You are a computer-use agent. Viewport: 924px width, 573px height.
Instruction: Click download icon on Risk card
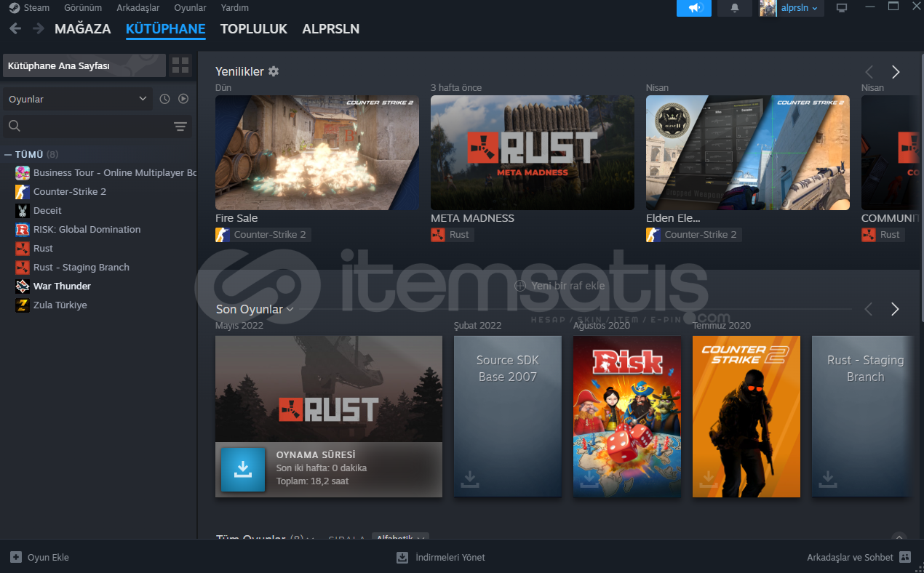[589, 479]
